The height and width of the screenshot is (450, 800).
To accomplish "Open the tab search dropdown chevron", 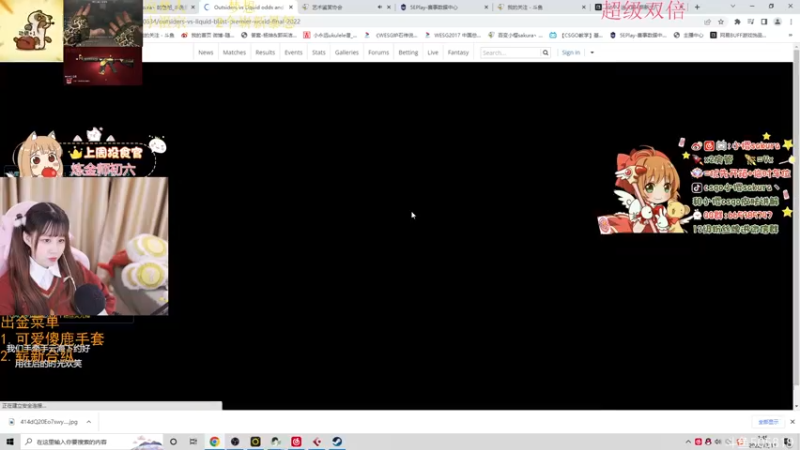I will tap(733, 7).
